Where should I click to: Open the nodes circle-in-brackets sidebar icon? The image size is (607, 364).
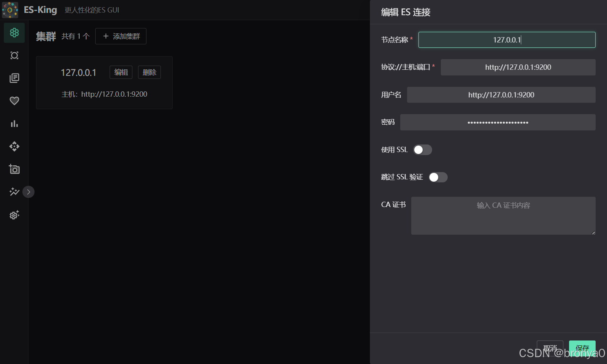(14, 55)
